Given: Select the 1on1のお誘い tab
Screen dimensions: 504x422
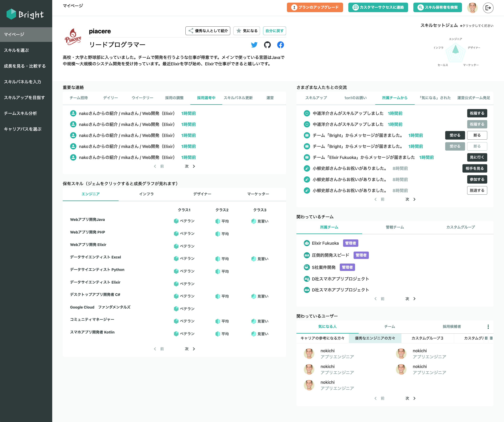Looking at the screenshot, I should click(355, 98).
